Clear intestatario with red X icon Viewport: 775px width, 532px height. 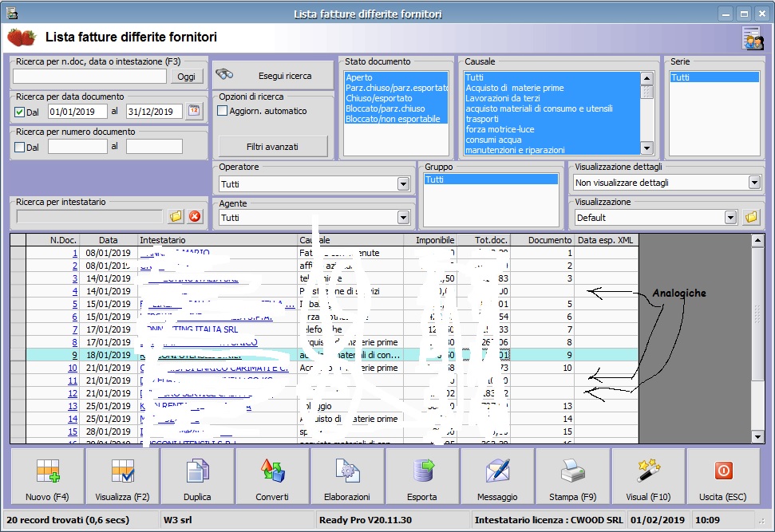click(195, 216)
